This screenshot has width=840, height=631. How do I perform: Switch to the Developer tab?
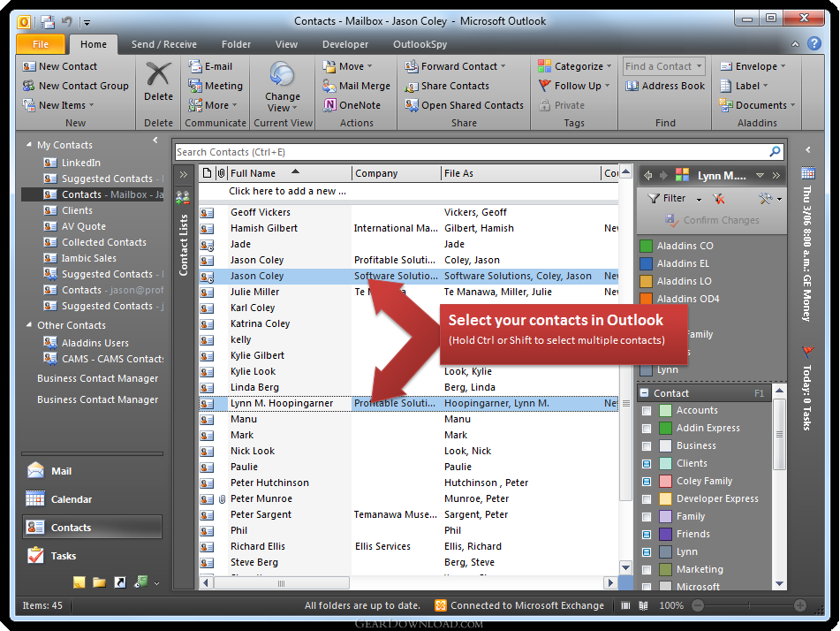[x=345, y=44]
